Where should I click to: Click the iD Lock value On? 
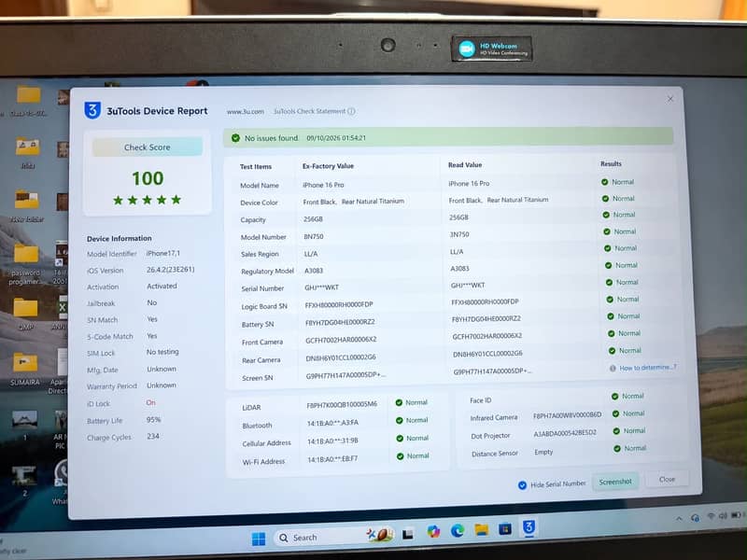150,403
